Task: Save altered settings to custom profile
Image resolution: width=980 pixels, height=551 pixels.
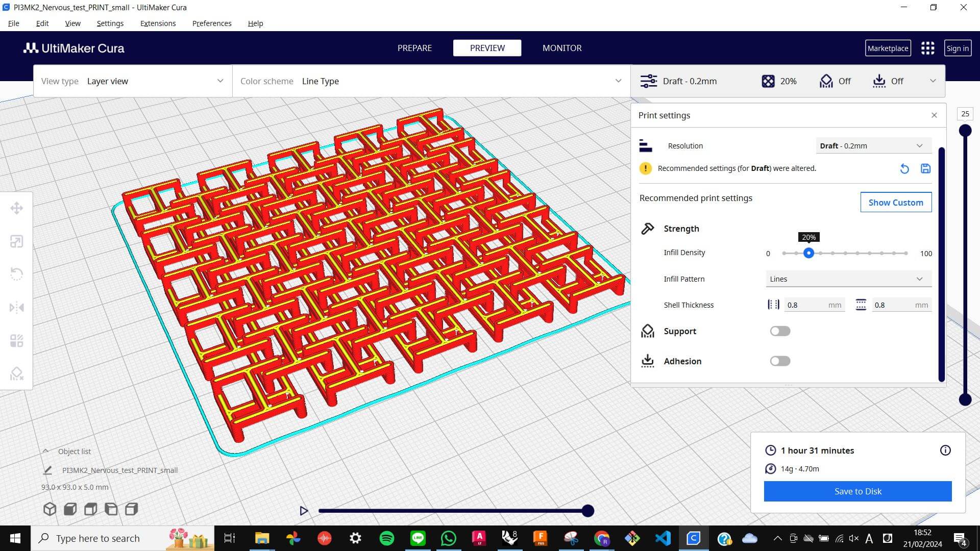Action: tap(925, 168)
